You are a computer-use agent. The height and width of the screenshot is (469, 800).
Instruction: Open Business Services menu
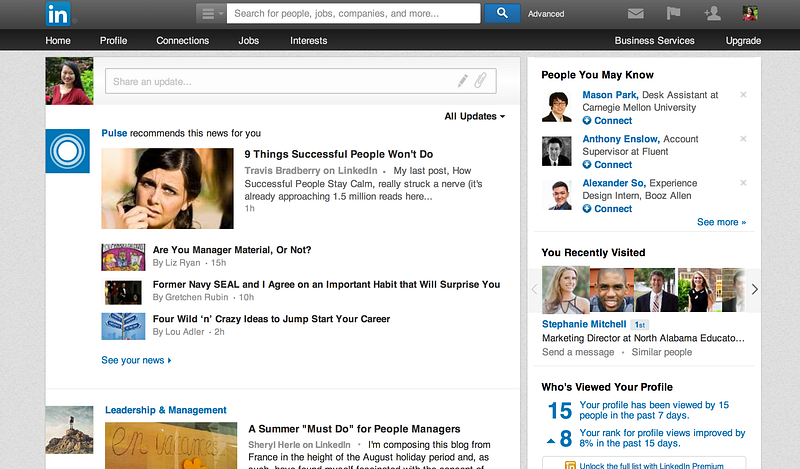655,40
